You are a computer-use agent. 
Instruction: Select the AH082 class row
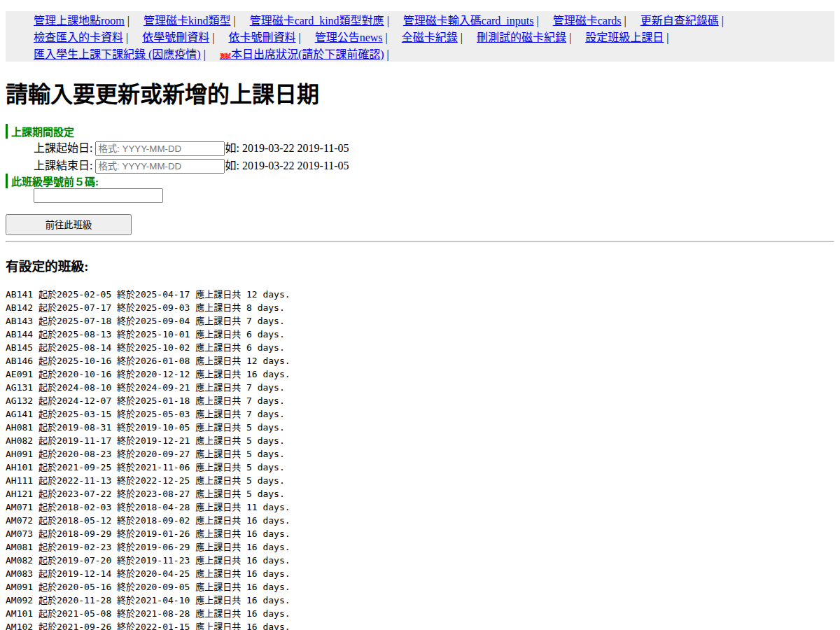click(145, 441)
